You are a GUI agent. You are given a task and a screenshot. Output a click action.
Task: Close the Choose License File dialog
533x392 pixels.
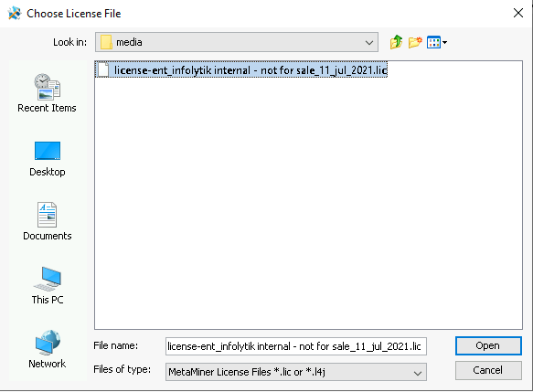[x=518, y=13]
